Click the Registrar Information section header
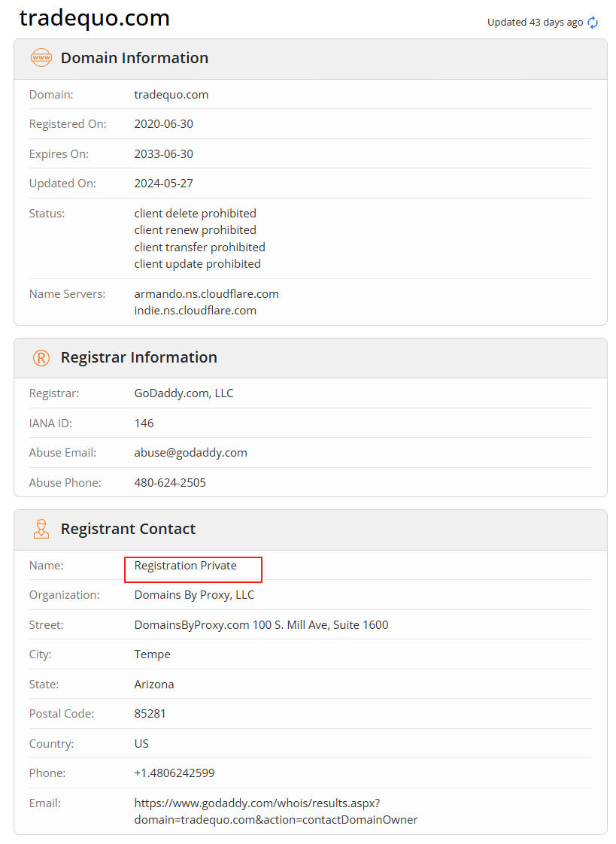Screen dimensions: 616x844 (x=138, y=358)
